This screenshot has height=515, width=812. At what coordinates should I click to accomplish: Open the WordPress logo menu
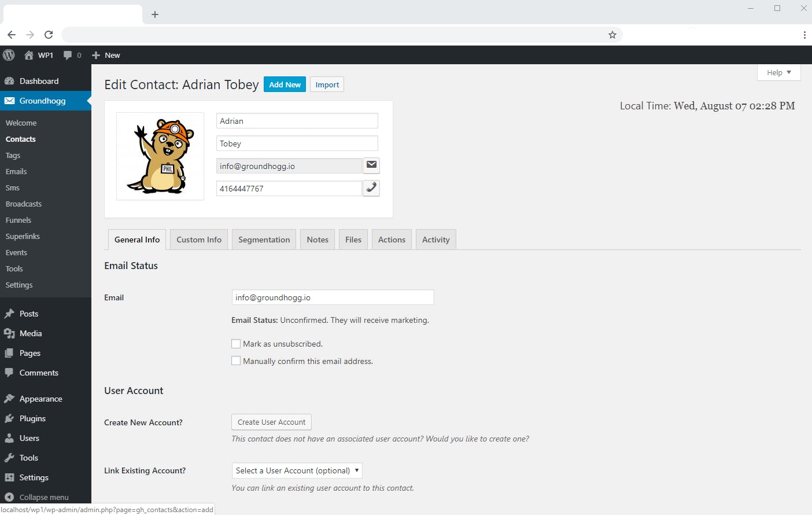coord(9,55)
